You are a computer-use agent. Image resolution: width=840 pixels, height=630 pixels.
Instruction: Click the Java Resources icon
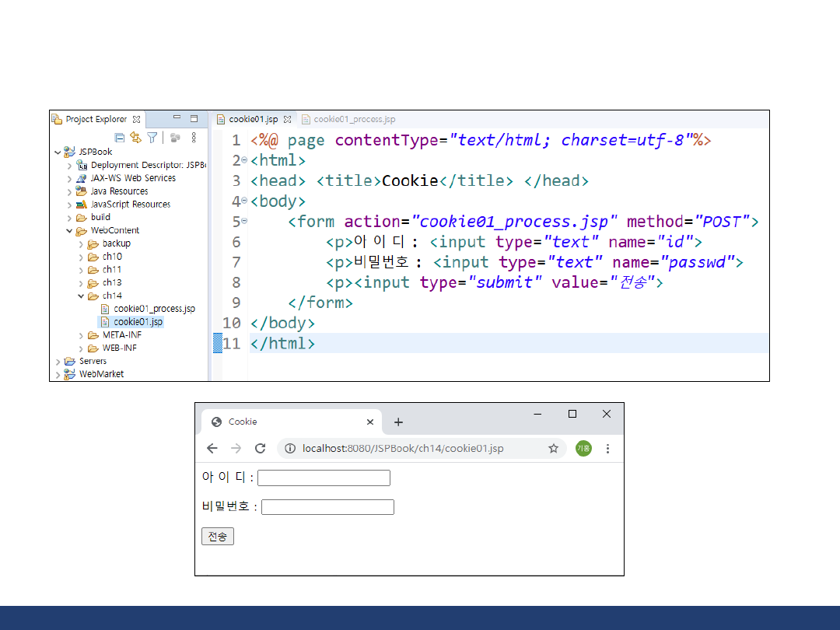(82, 191)
